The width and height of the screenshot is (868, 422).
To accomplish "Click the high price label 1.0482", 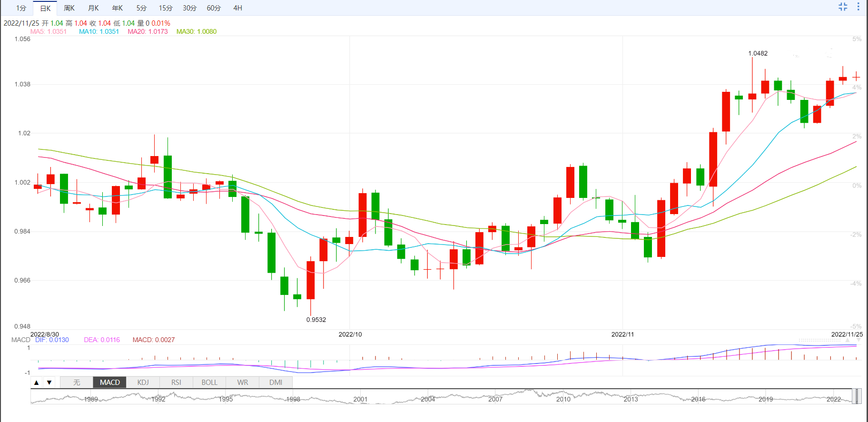I will (x=758, y=53).
